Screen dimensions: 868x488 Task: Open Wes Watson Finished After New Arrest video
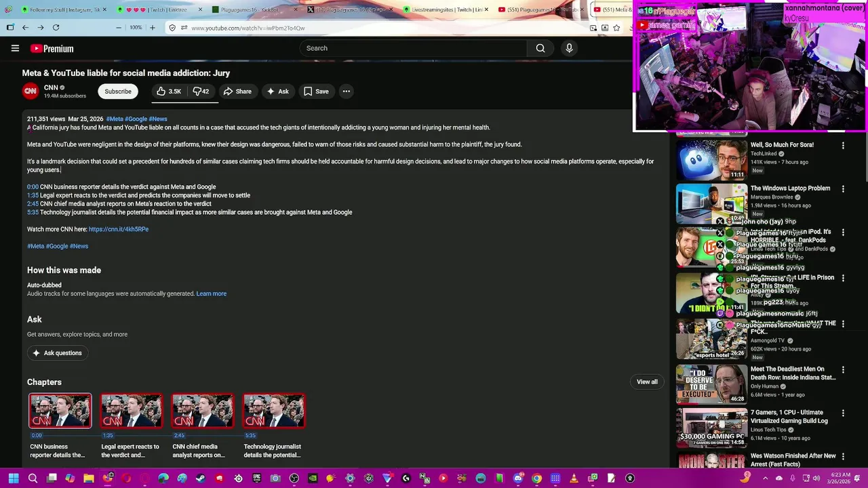[x=793, y=460]
